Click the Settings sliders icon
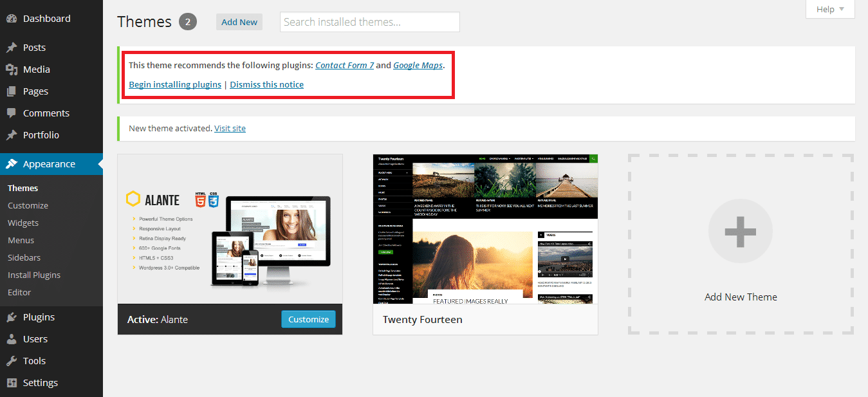 pyautogui.click(x=12, y=383)
